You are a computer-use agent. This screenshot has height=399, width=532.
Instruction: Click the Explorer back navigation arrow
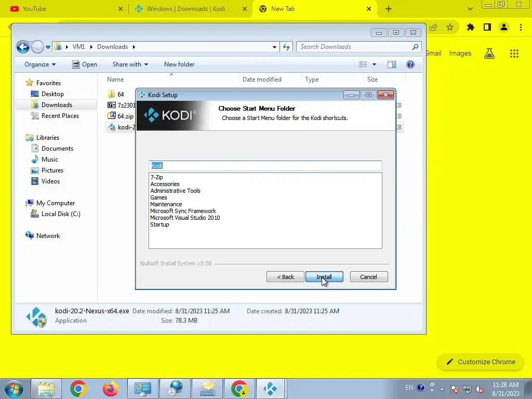point(23,47)
